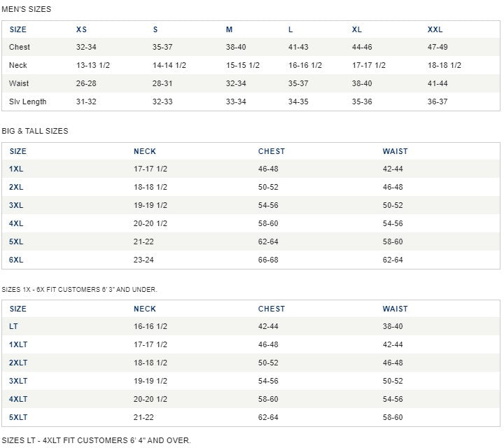Click the 66-68 chest value for 6XL
Screen dimensions: 504x448
coord(268,260)
